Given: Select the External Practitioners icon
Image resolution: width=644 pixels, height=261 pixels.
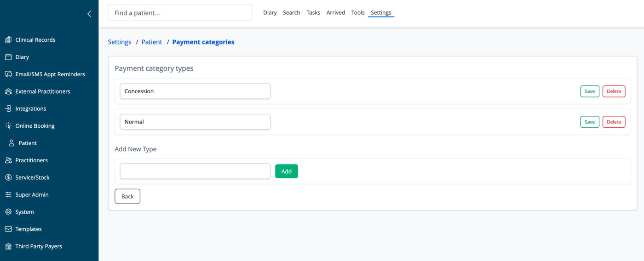Looking at the screenshot, I should coord(8,91).
